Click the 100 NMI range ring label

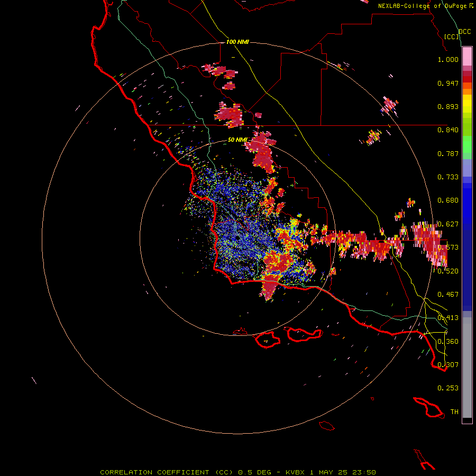(x=237, y=42)
